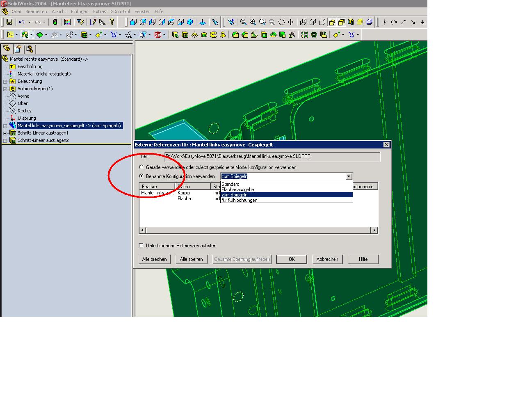Open the Einfügen menu
The width and height of the screenshot is (525, 420).
(x=80, y=11)
